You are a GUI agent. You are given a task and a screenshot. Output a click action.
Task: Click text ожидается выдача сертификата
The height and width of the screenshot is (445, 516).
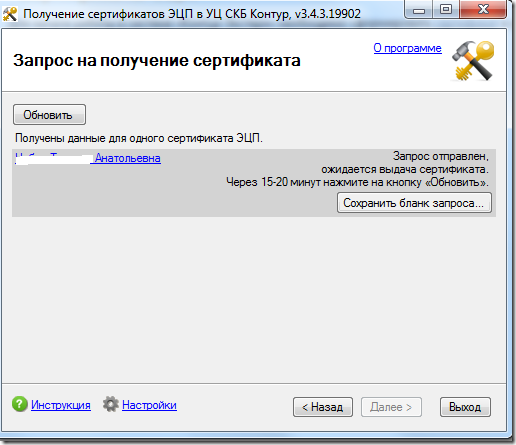point(405,169)
